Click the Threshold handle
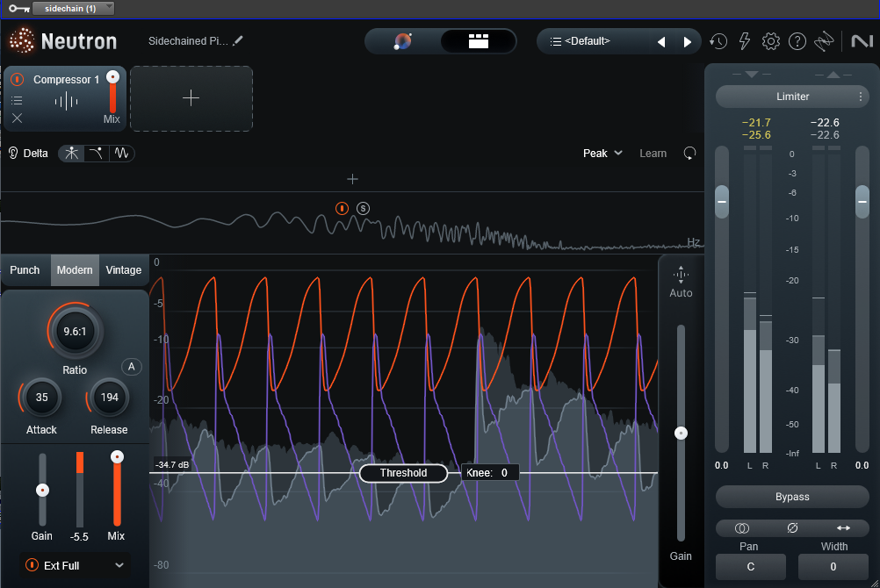Viewport: 880px width, 588px height. pos(403,473)
